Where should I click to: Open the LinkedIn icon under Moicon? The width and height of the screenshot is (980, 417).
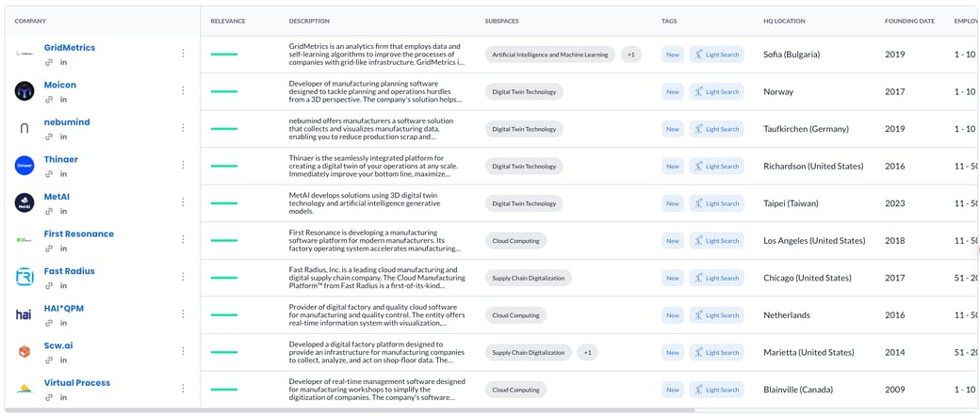coord(63,100)
